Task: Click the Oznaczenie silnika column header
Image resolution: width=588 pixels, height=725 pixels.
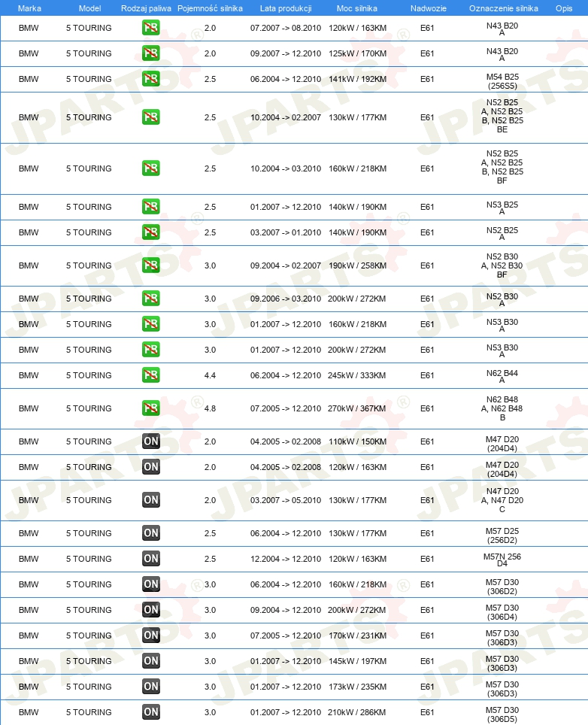Action: (x=503, y=8)
